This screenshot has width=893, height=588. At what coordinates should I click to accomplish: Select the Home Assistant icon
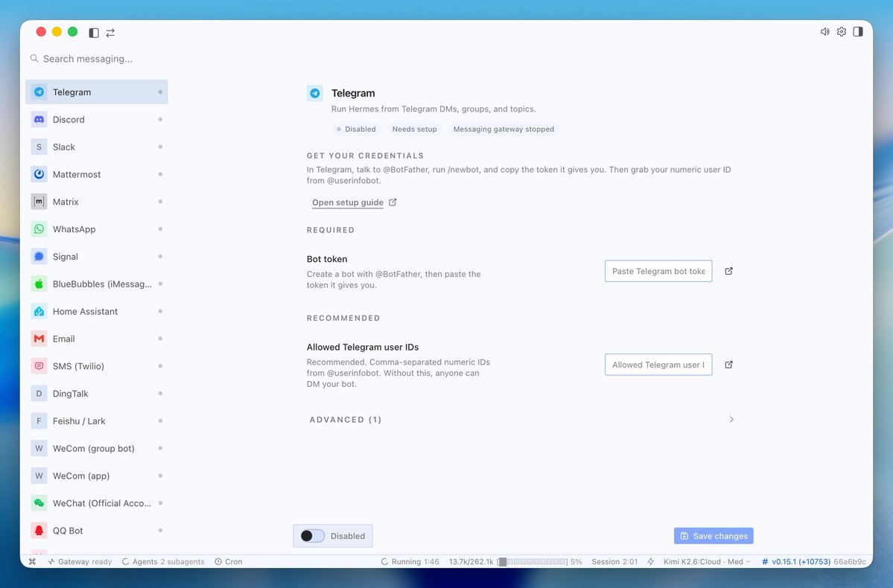coord(39,311)
